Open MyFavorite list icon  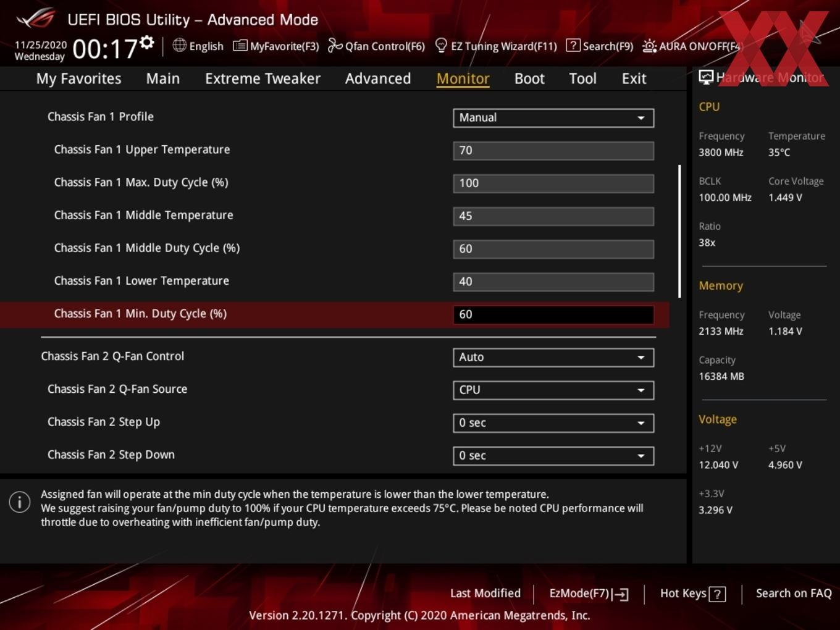click(240, 46)
